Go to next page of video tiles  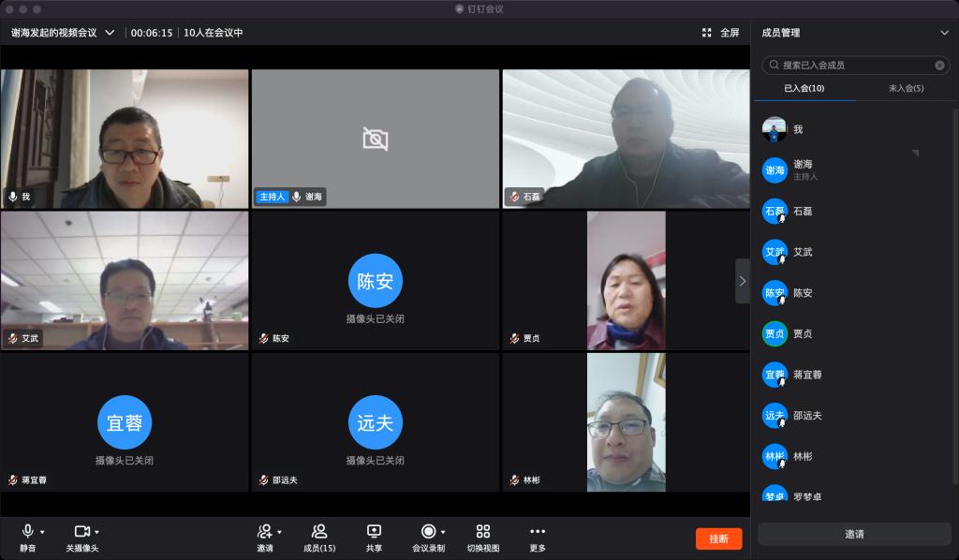tap(742, 281)
